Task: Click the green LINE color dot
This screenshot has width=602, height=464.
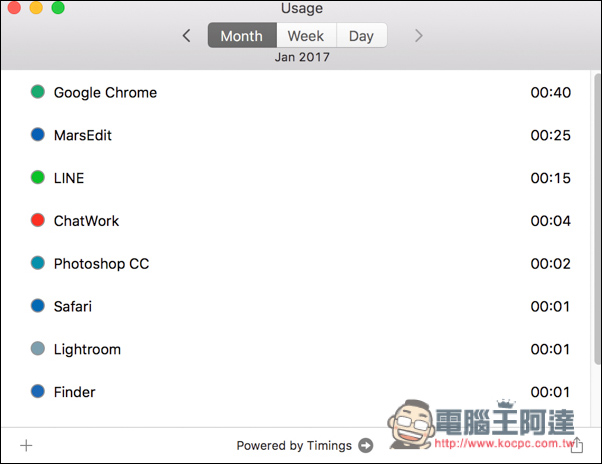Action: pos(38,177)
